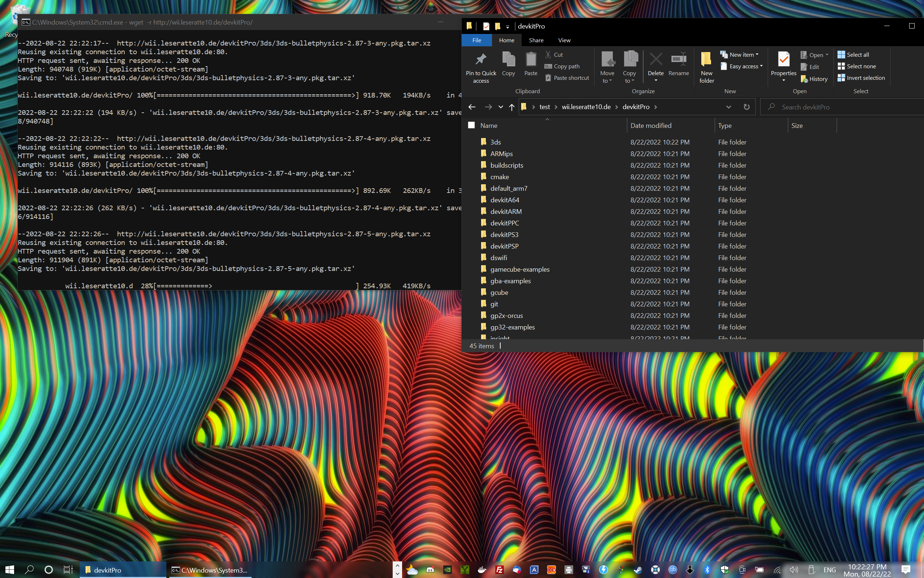The image size is (924, 578).
Task: Open Task View on taskbar
Action: pos(68,570)
